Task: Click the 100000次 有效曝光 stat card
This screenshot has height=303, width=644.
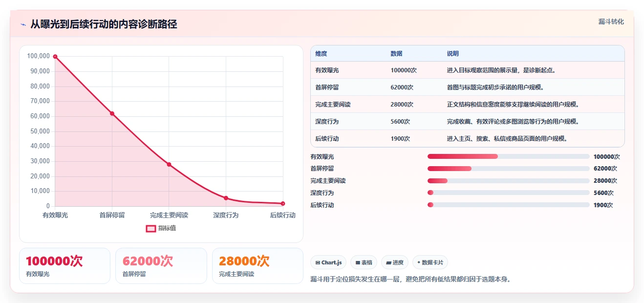Action: 64,266
